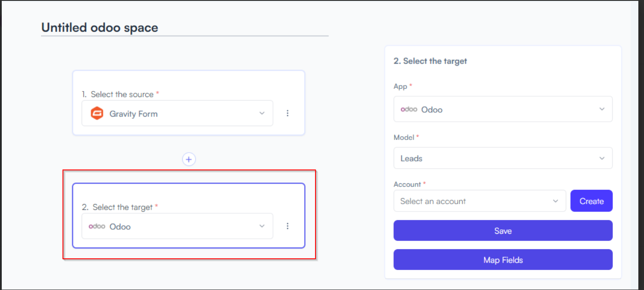This screenshot has height=290, width=644.
Task: Expand the target dropdown showing Odoo
Action: [x=177, y=226]
